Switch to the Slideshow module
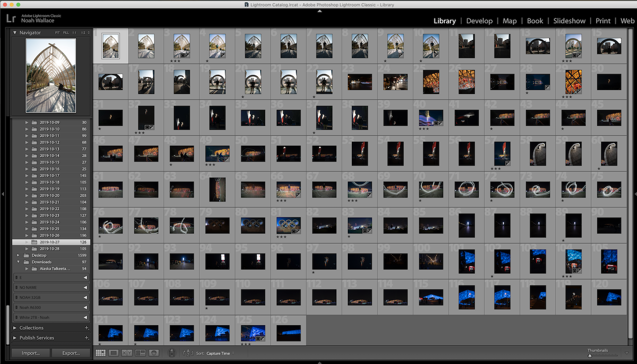637x364 pixels. tap(569, 21)
